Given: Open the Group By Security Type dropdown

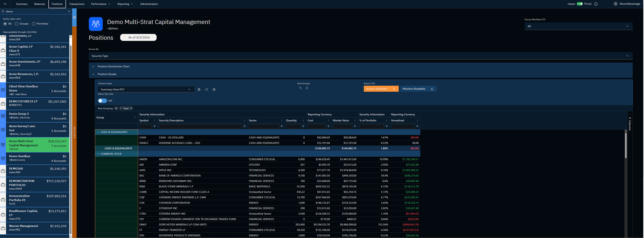Looking at the screenshot, I should [361, 56].
